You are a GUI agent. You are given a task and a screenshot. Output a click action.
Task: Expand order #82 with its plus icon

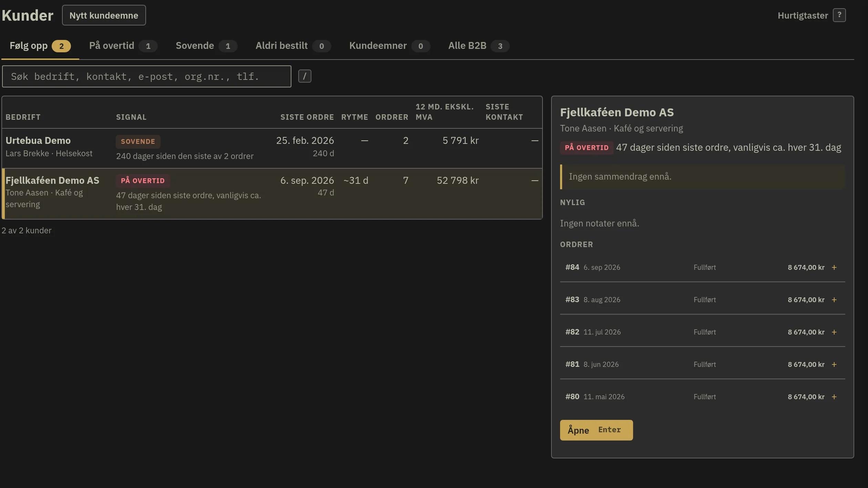[x=834, y=332]
